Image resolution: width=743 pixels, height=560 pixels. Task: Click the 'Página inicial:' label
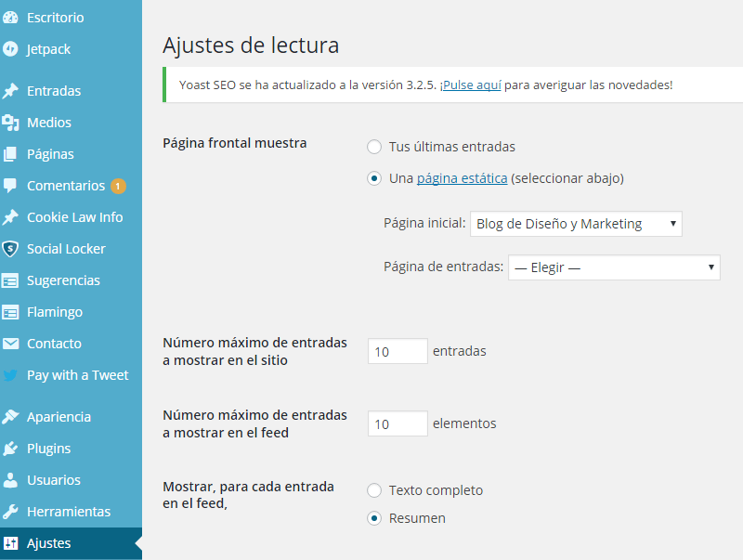424,223
